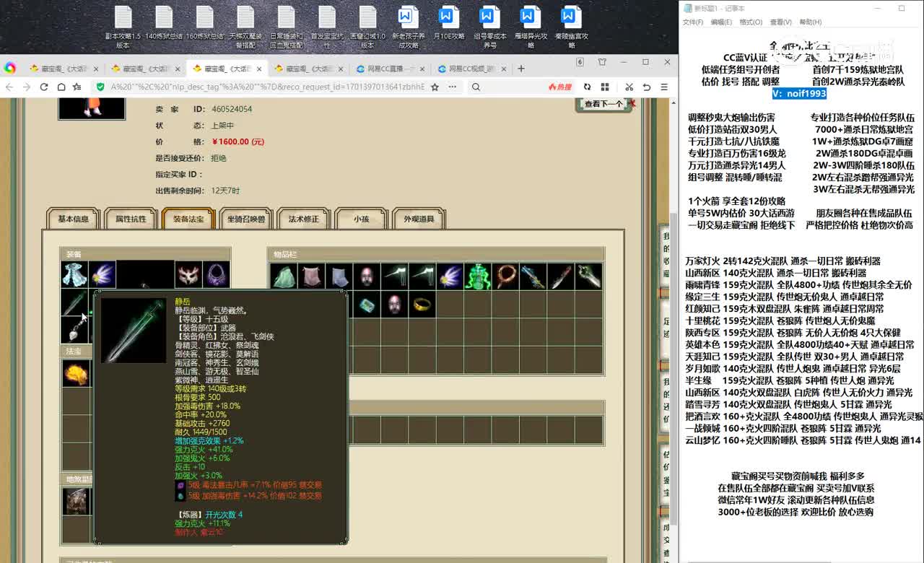The height and width of the screenshot is (563, 924).
Task: Click the mask icon in 装备 panel
Action: click(x=188, y=274)
